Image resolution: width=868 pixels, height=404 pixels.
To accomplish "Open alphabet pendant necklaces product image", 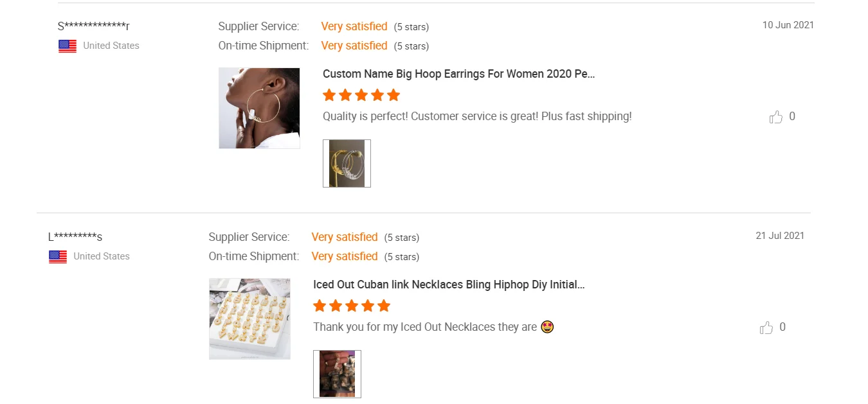I will (x=249, y=319).
